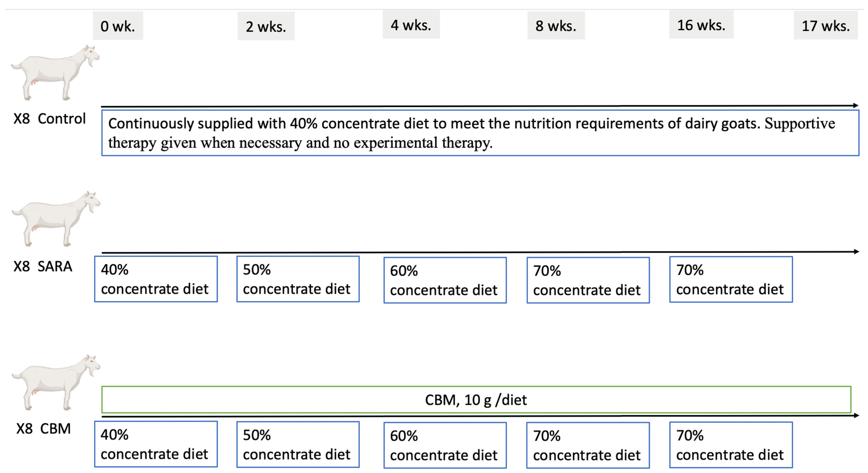Click CBM row's 40% concentrate diet box
The image size is (868, 473).
pyautogui.click(x=156, y=444)
